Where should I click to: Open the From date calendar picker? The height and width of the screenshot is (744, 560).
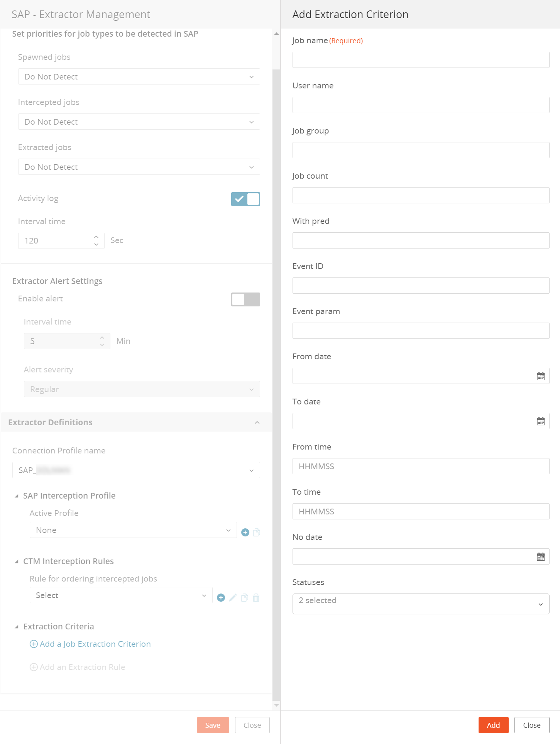[x=540, y=376]
